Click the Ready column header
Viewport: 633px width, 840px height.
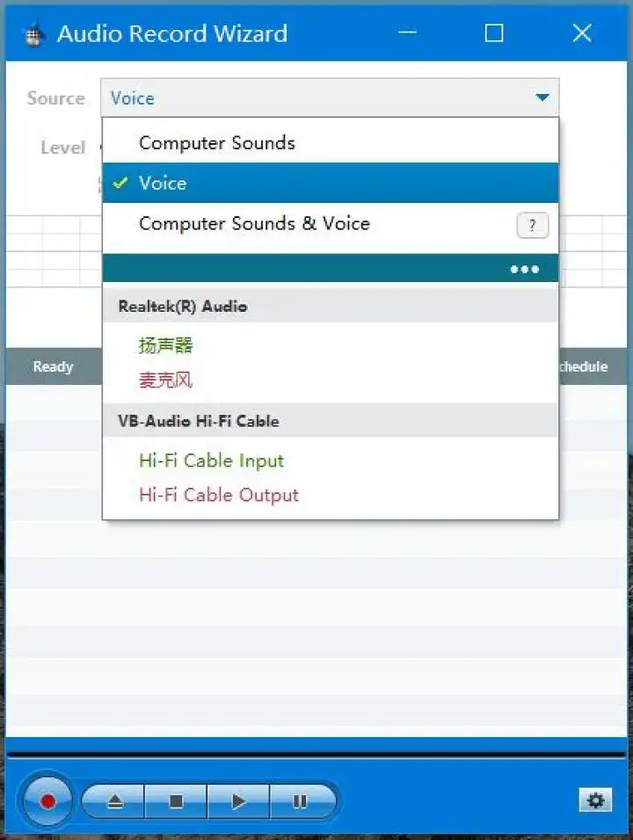(x=53, y=366)
